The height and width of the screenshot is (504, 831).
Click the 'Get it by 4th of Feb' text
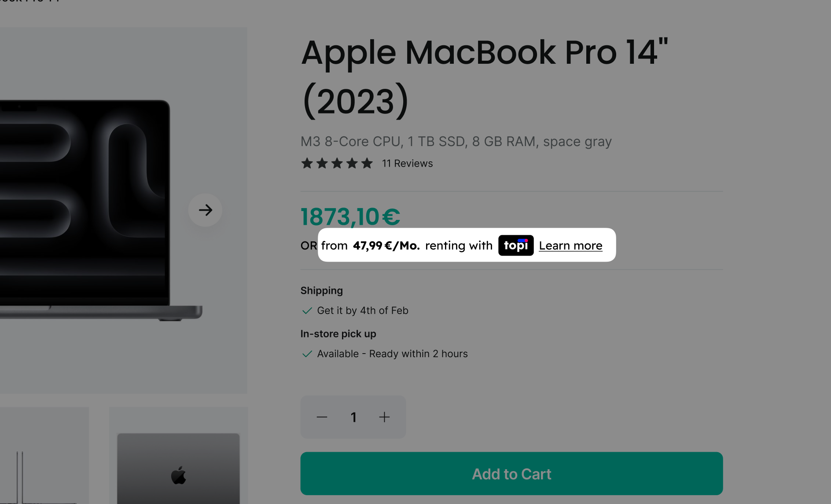(x=363, y=310)
